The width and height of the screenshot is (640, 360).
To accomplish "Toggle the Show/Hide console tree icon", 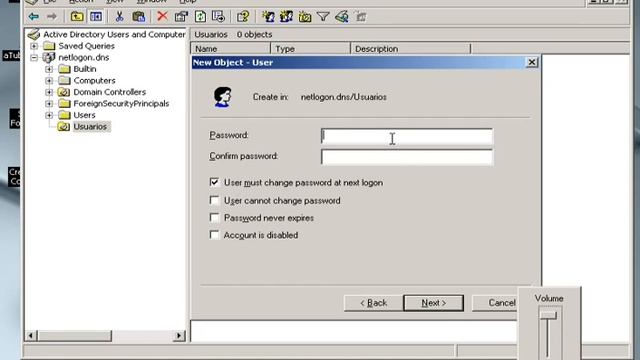I will [96, 17].
